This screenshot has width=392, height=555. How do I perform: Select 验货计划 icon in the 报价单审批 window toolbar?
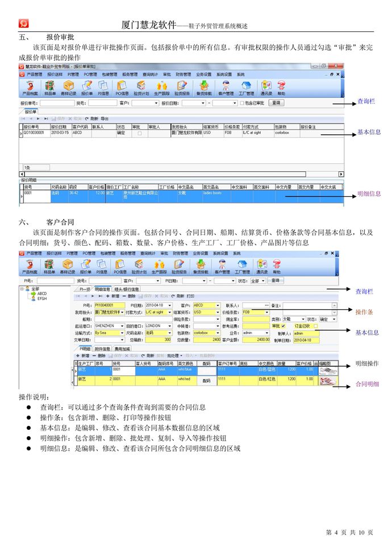[140, 88]
